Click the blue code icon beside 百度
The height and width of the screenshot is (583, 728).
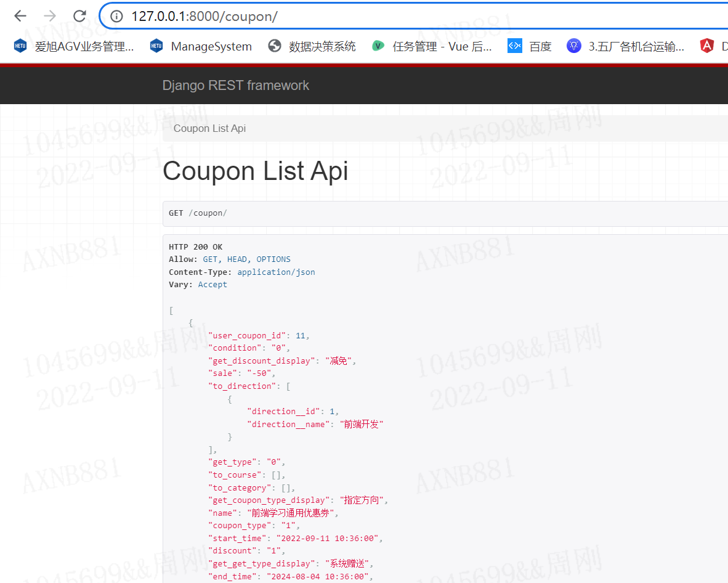click(515, 46)
